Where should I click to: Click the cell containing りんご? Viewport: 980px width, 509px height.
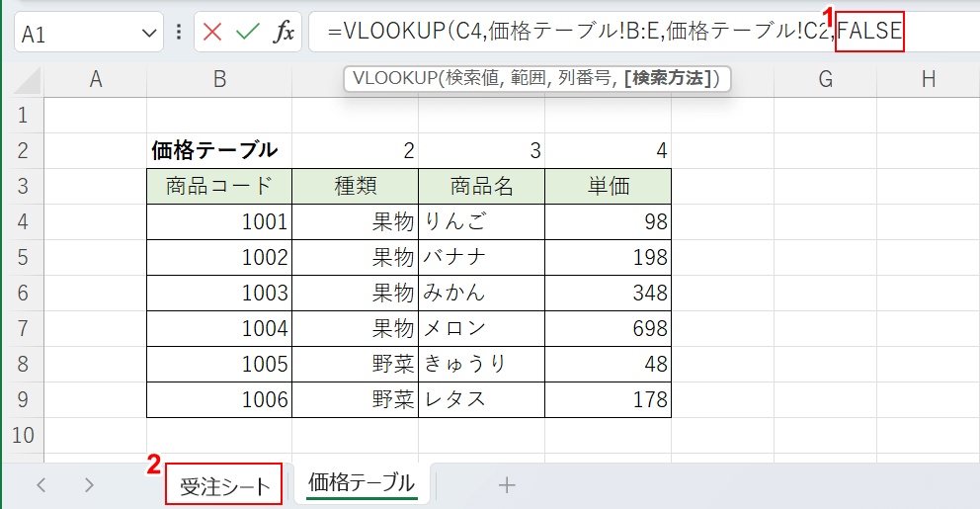(481, 221)
